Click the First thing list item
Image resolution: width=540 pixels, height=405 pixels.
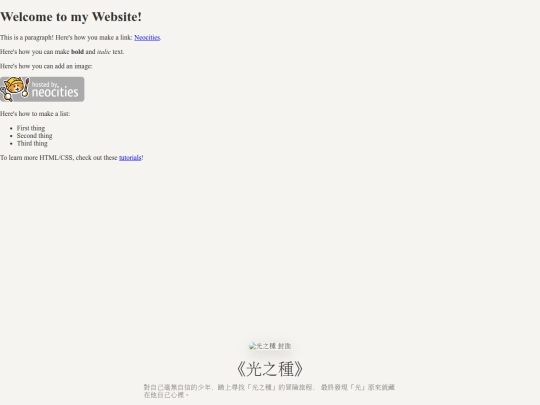click(31, 128)
